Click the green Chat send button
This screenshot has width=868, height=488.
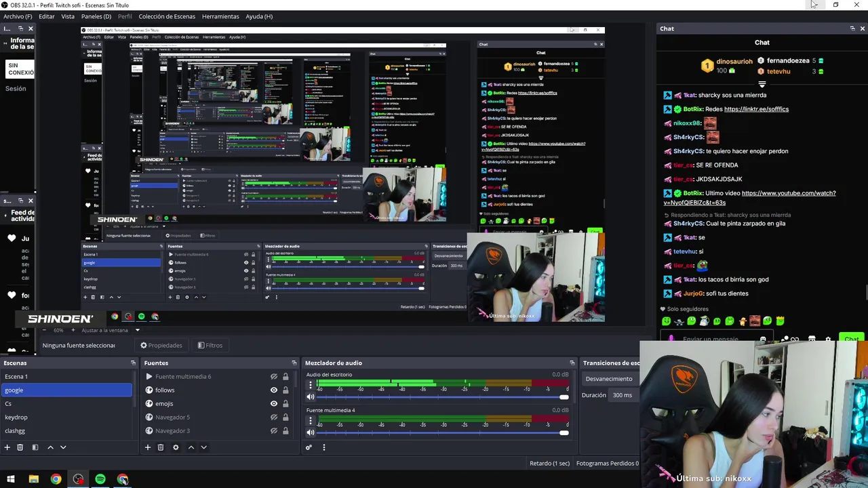[x=851, y=339]
